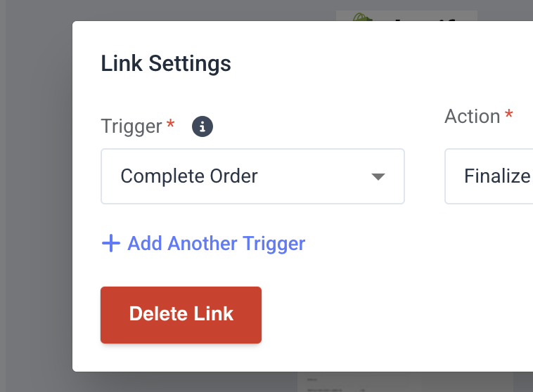Click the plus icon beside Add Another Trigger
Screen dimensions: 533x392
[x=111, y=243]
